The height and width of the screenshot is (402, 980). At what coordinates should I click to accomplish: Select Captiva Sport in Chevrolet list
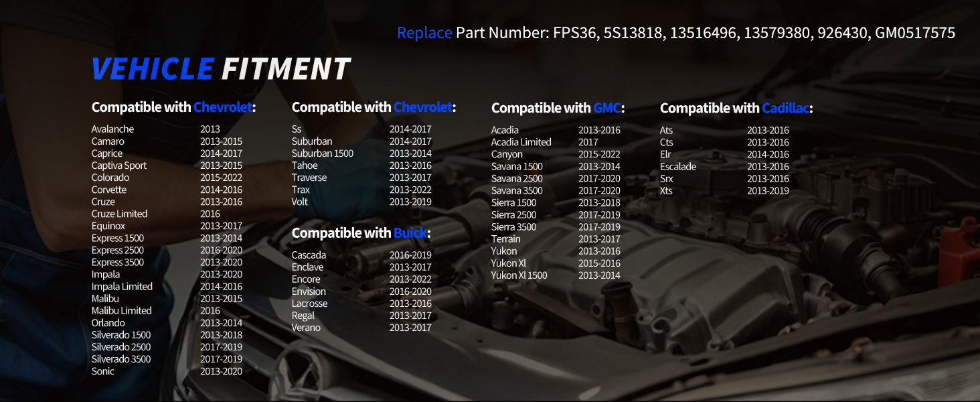pos(119,165)
